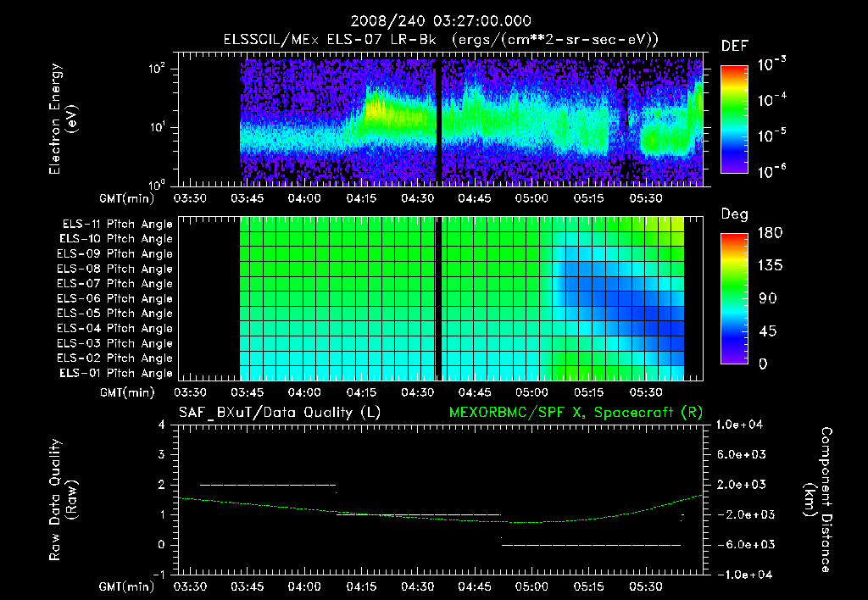Click the 1 tick on Raw Data Quality axis
This screenshot has width=868, height=600.
pyautogui.click(x=162, y=514)
